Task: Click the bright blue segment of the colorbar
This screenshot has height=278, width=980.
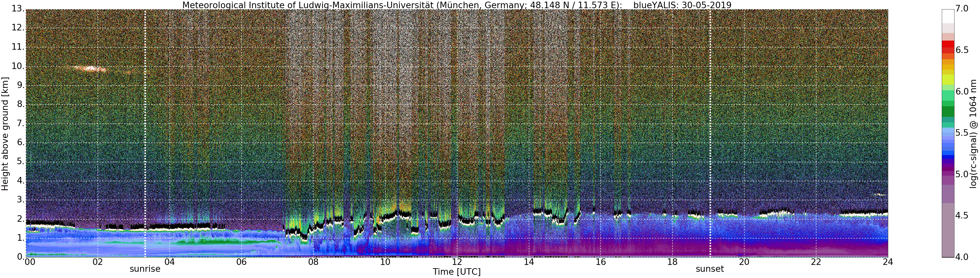Action: 948,153
